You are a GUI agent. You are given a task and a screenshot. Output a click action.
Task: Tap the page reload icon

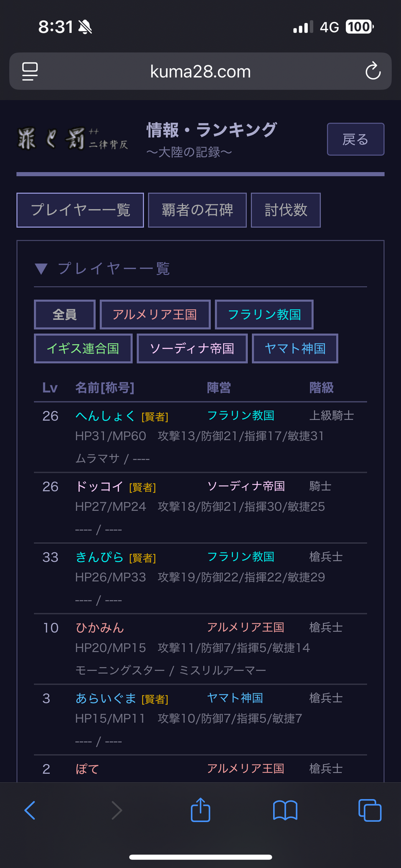coord(373,71)
